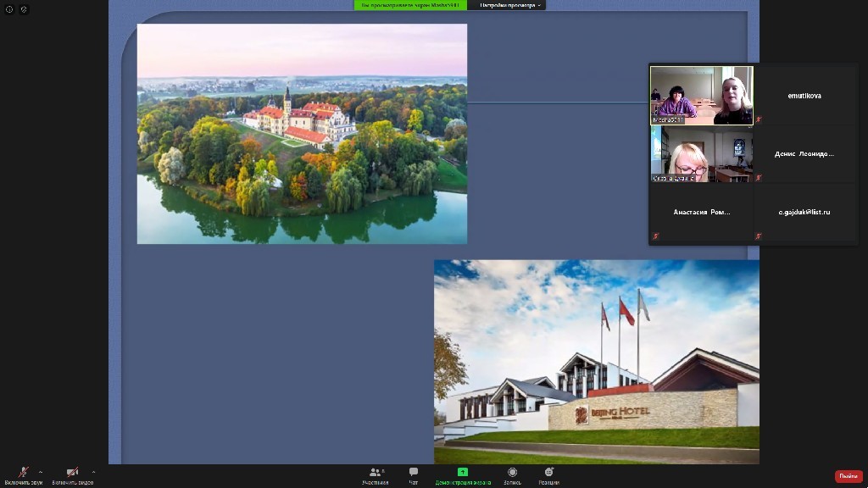Click the green Share Screen icon

click(x=463, y=472)
